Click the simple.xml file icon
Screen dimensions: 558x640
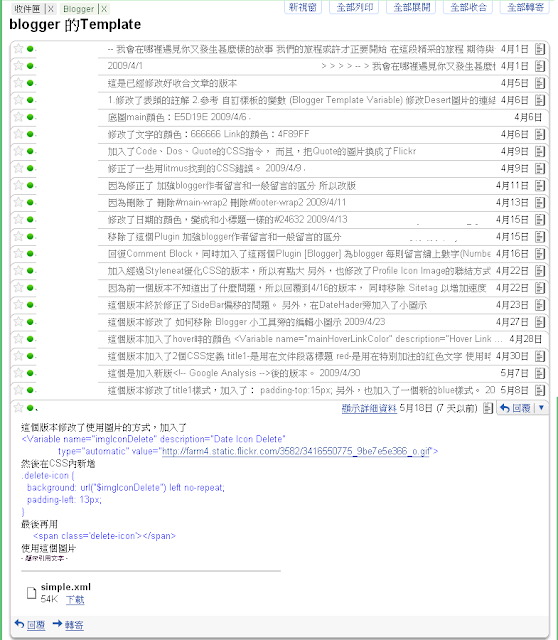[x=31, y=593]
